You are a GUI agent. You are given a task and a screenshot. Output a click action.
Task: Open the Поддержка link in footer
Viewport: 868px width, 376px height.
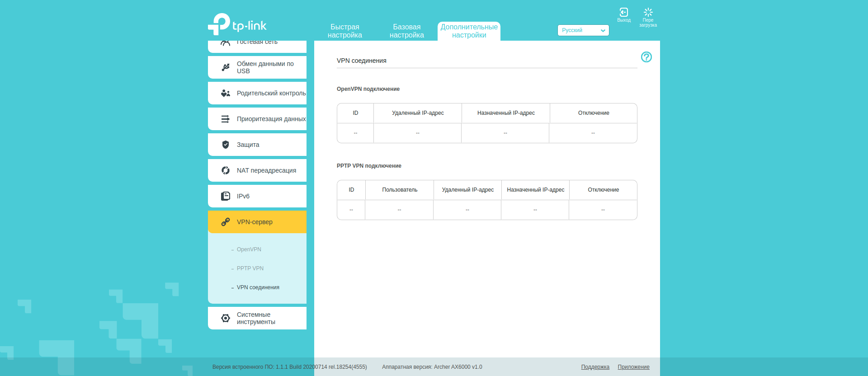pyautogui.click(x=595, y=367)
